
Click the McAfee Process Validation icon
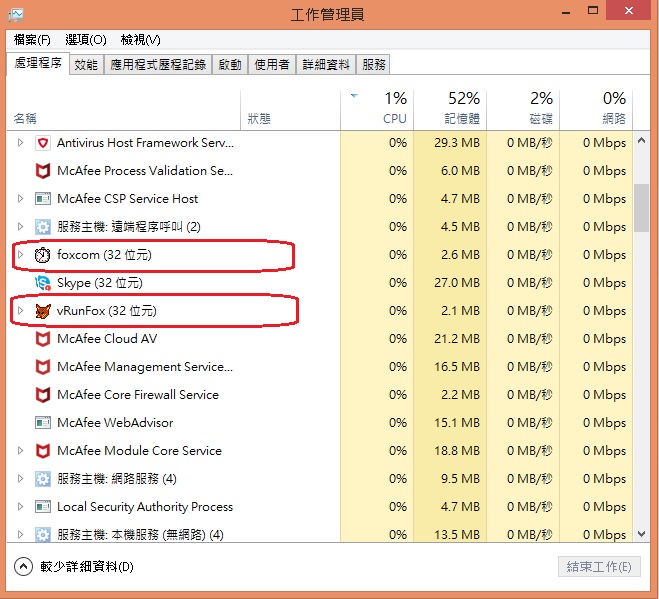42,171
